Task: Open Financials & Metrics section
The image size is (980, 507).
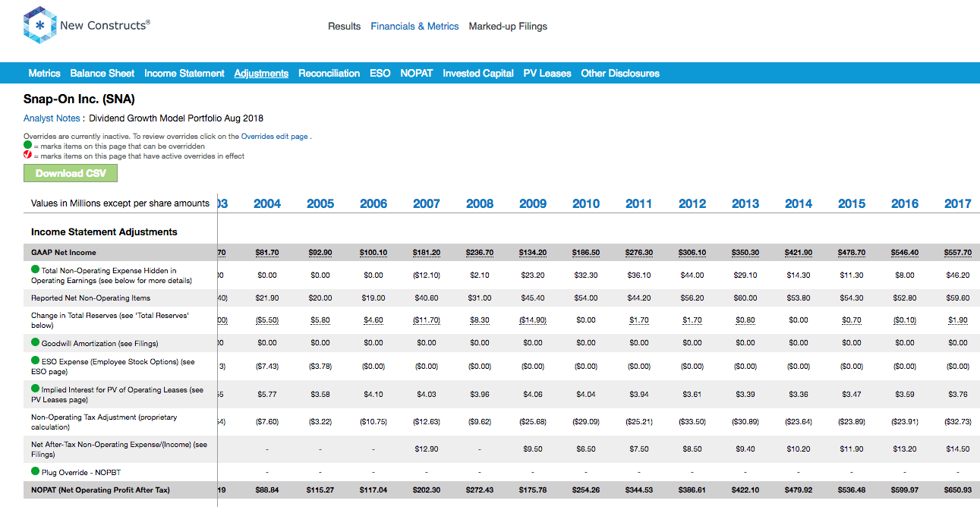Action: pos(414,26)
